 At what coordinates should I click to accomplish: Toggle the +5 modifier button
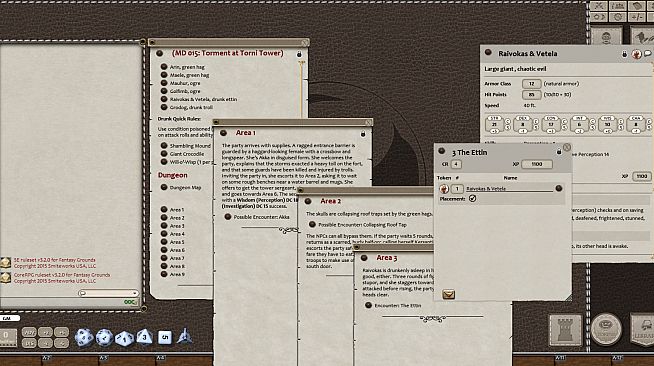[61, 332]
